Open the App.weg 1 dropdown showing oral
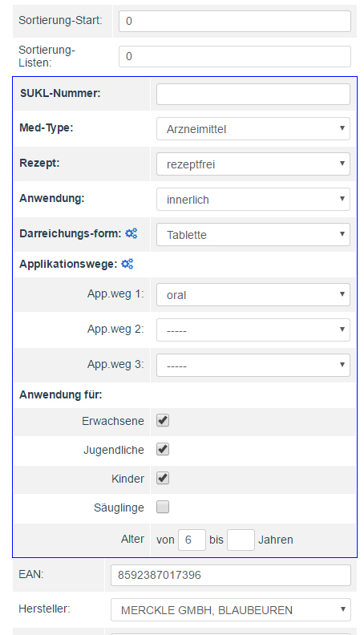Viewport: 364px width, 635px height. (x=253, y=295)
